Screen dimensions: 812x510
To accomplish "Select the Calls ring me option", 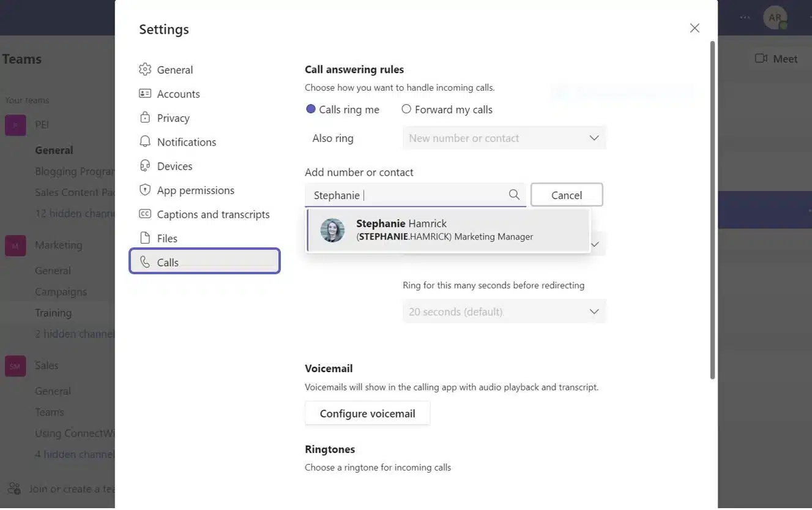I will coord(343,109).
